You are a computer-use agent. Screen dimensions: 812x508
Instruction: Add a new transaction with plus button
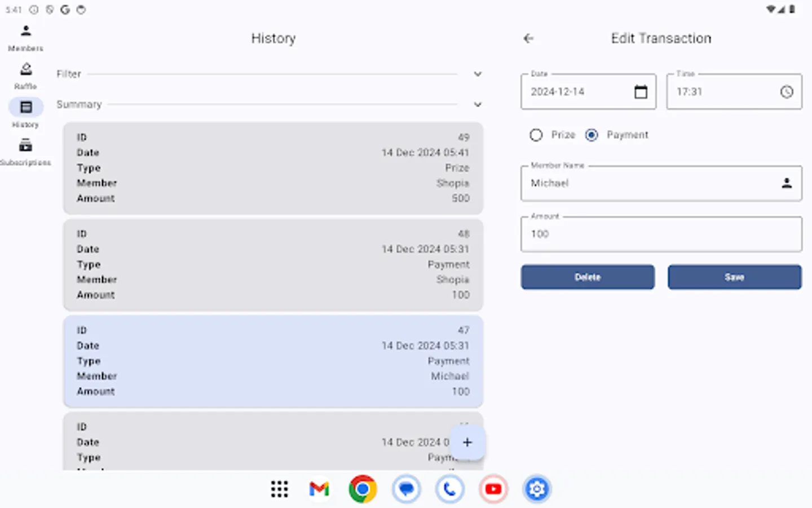click(x=467, y=442)
